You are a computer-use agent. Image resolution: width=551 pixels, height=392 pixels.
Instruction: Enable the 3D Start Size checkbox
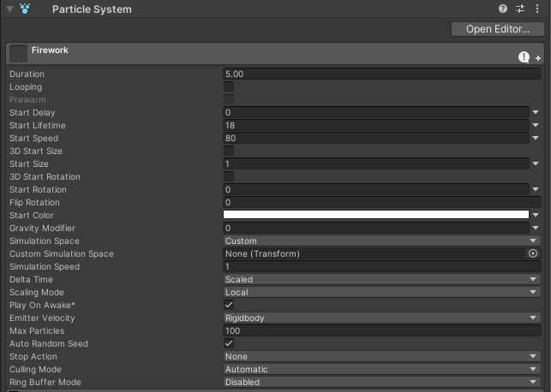click(229, 151)
